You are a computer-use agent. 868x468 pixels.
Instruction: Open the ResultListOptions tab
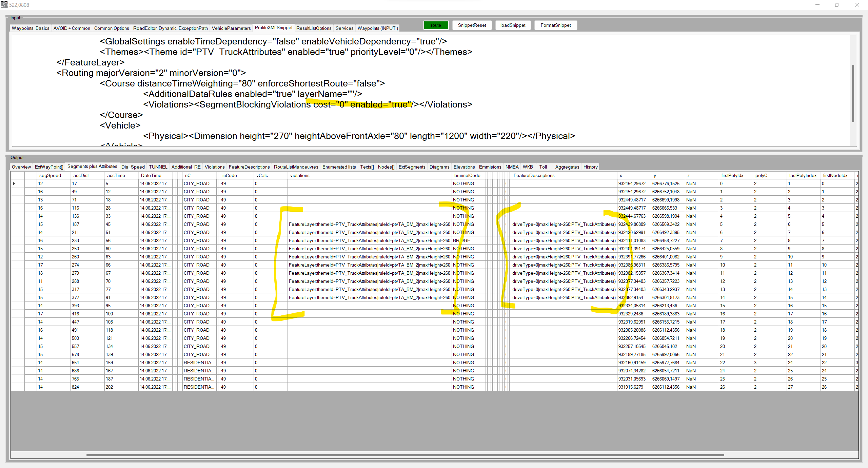314,28
